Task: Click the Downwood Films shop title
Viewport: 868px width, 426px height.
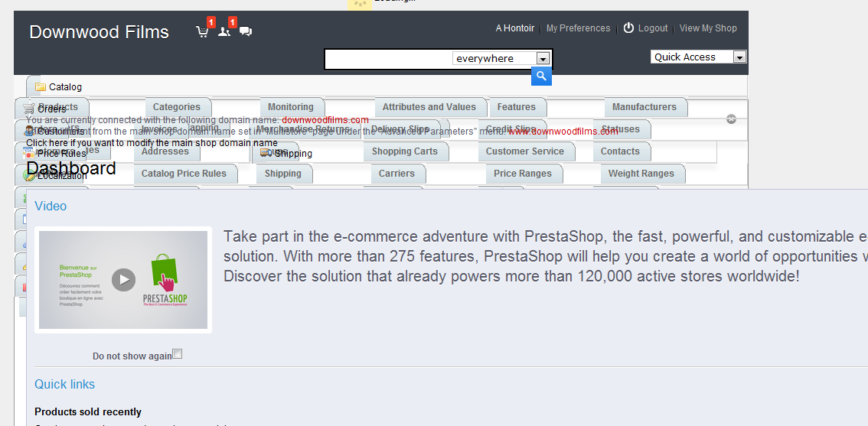Action: (x=99, y=32)
